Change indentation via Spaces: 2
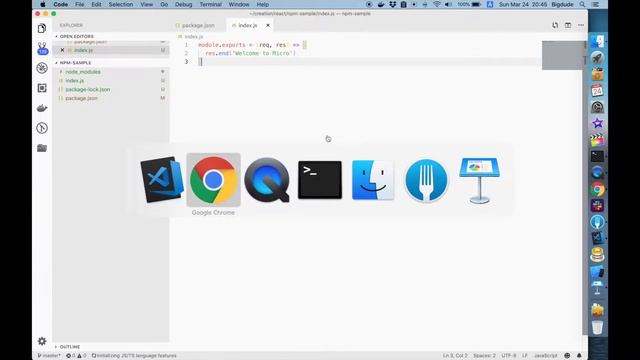Screen dimensions: 640x360 pos(484,356)
